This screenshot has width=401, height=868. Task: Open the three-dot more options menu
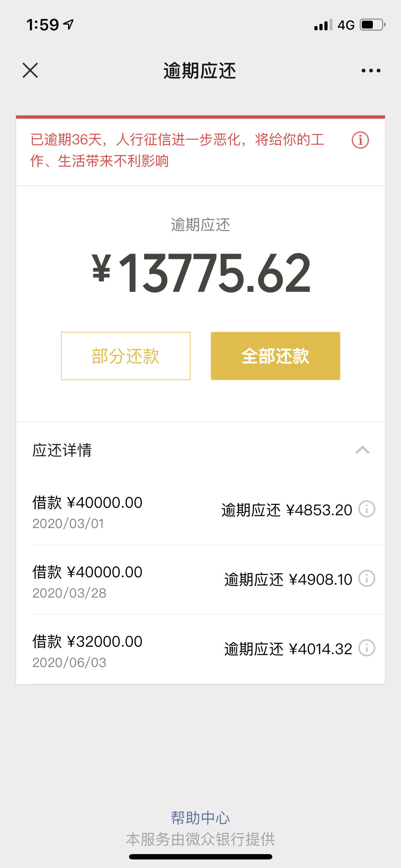tap(371, 71)
